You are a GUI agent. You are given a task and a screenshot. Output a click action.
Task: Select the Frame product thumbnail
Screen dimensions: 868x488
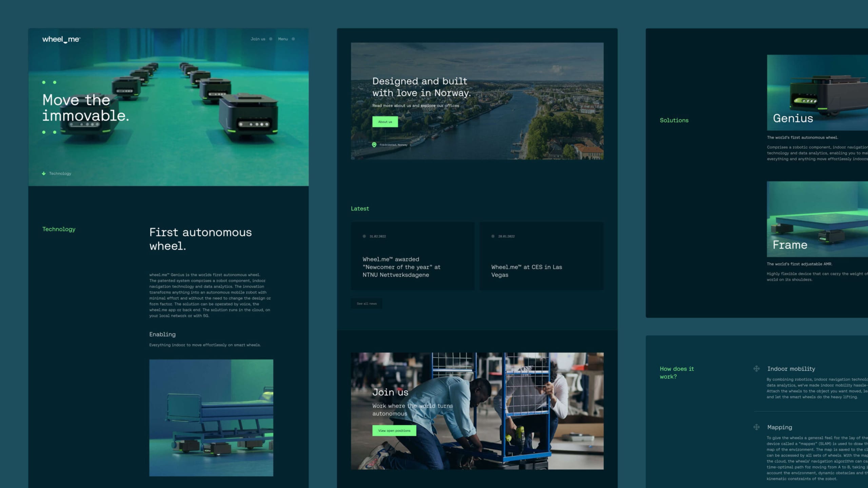(x=817, y=219)
